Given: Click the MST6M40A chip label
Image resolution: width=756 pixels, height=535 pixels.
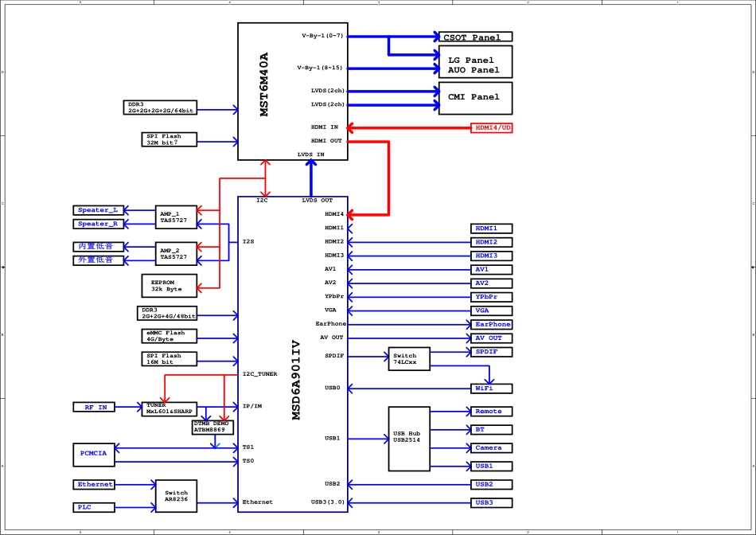Looking at the screenshot, I should pyautogui.click(x=264, y=85).
